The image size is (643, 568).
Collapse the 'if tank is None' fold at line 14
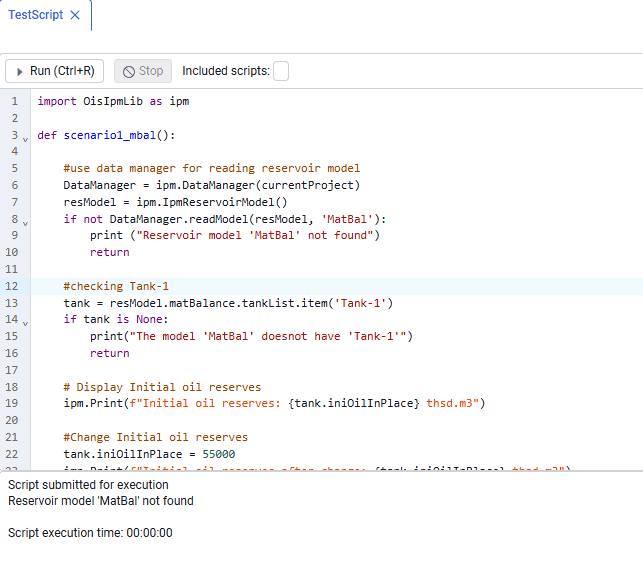25,324
